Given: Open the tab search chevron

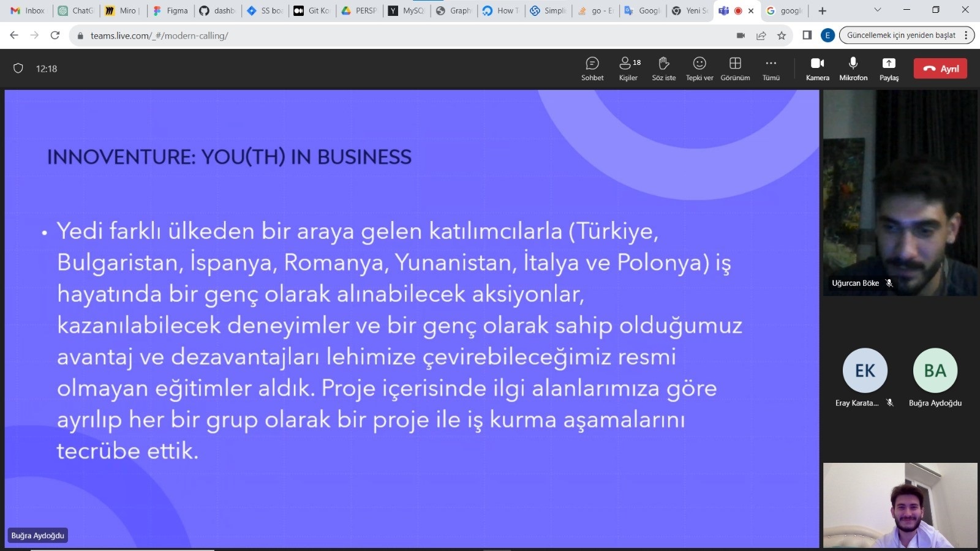Looking at the screenshot, I should (878, 10).
